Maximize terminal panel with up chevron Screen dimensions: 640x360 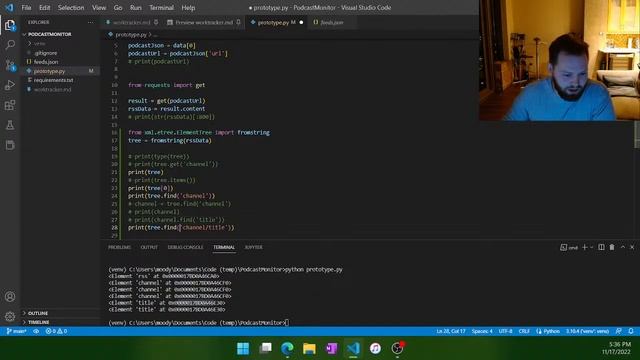[x=622, y=247]
